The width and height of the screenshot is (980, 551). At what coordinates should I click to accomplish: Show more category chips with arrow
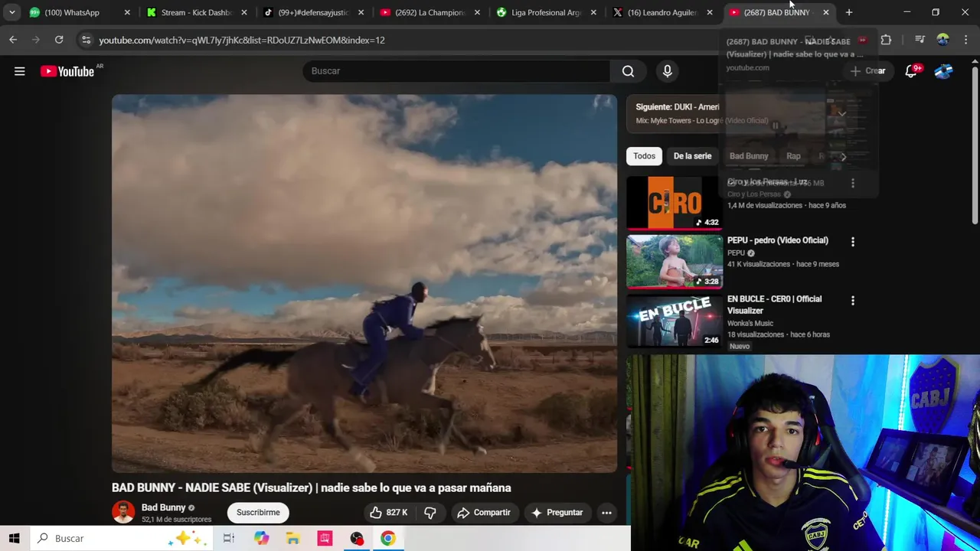click(843, 156)
